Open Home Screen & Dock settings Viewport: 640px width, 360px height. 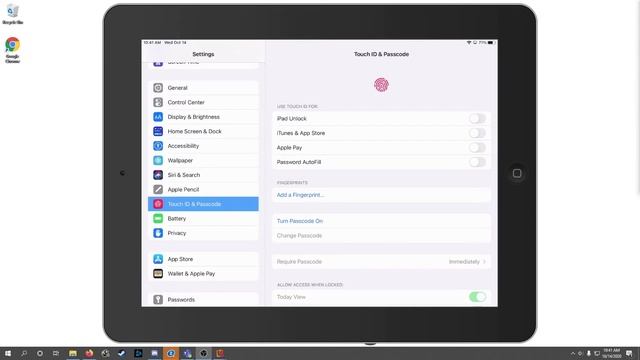pos(203,131)
